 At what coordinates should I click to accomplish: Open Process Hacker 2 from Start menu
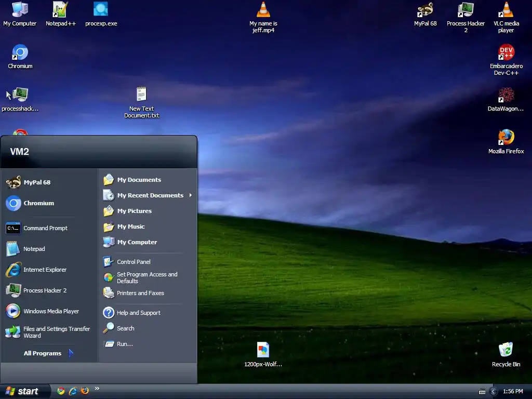49,290
